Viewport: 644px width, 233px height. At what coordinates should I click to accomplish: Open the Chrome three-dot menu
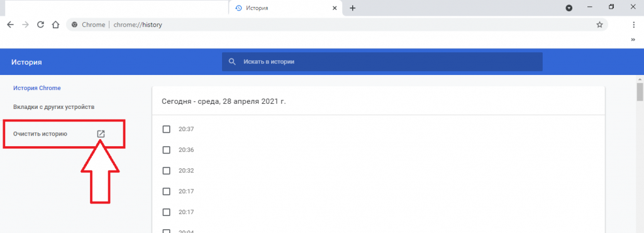tap(634, 25)
